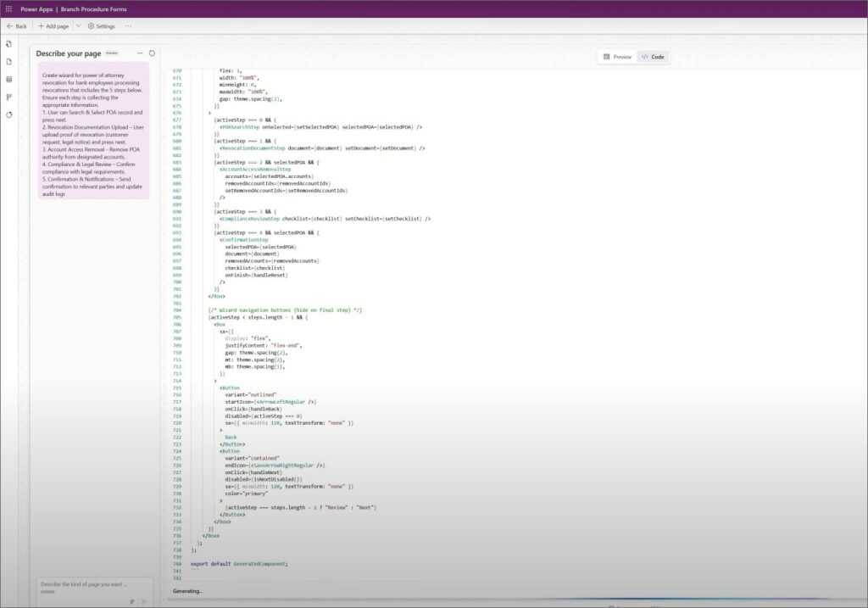Viewport: 868px width, 608px height.
Task: Click code line 'disabled={isNextDisabled()}'
Action: [x=264, y=480]
